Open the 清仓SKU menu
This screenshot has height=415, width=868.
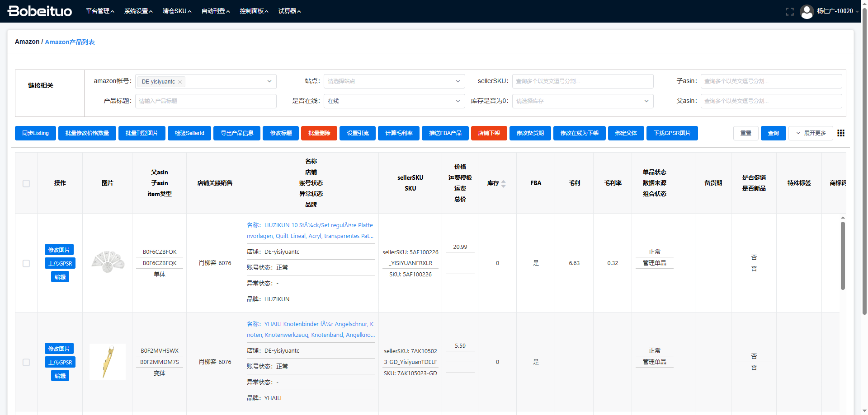click(x=177, y=11)
